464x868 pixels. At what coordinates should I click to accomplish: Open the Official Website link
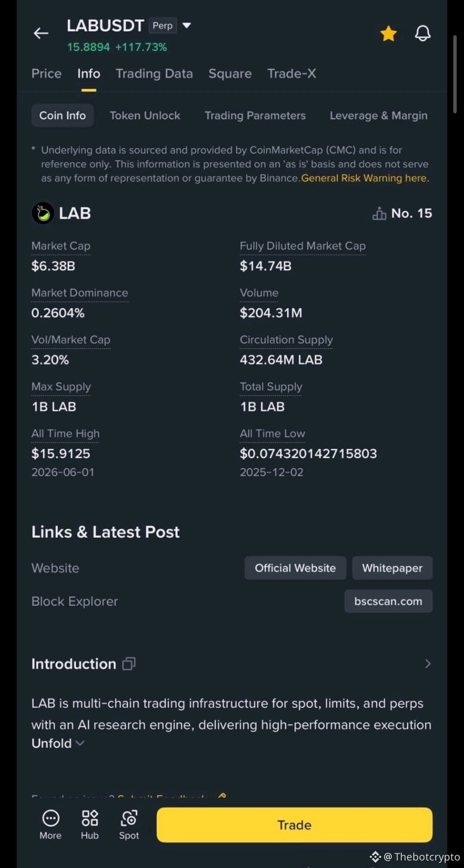(x=295, y=568)
